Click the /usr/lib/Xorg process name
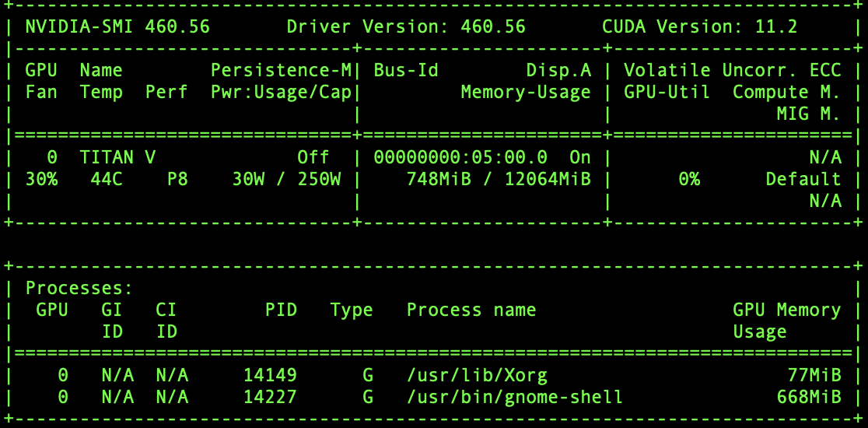 point(477,375)
